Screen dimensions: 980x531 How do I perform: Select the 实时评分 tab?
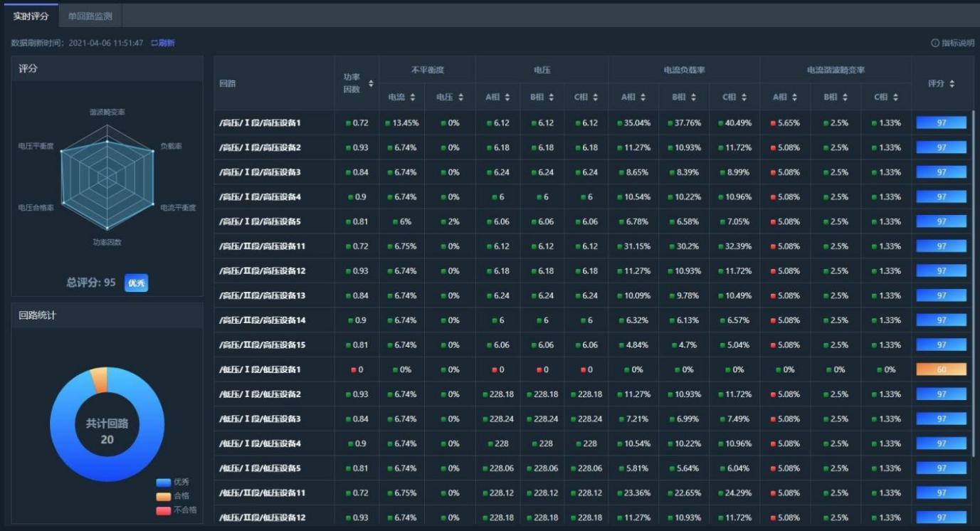tap(31, 16)
